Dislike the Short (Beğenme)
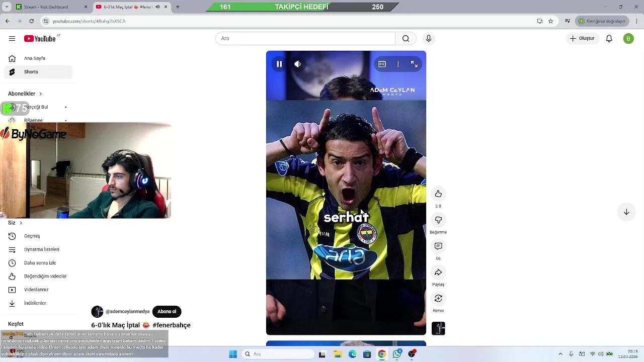Screen dimensions: 644x362 (x=438, y=220)
